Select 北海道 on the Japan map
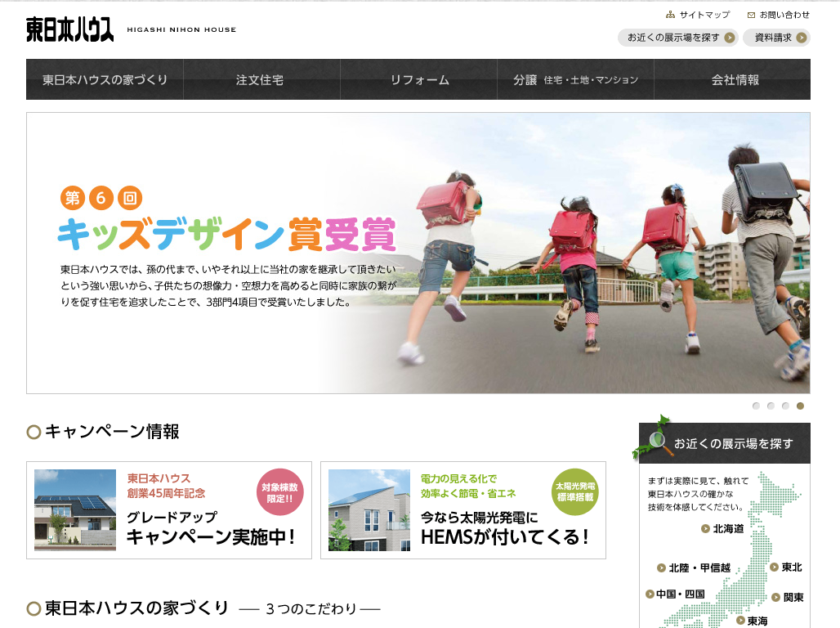 pos(722,529)
